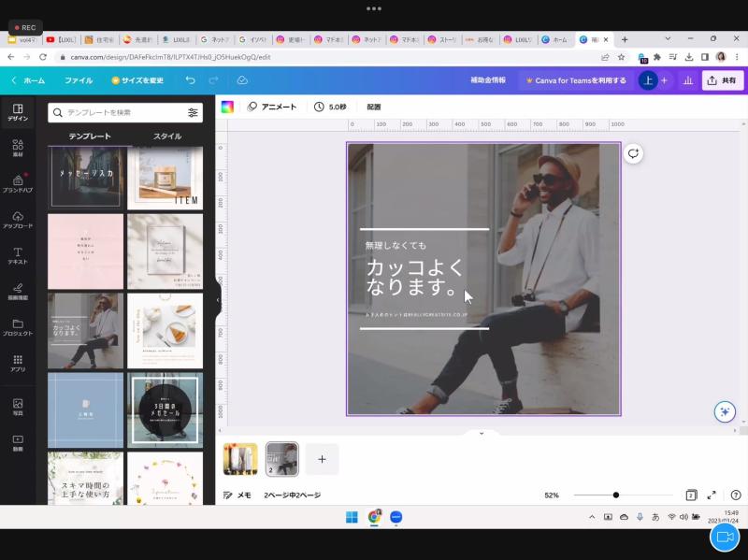The height and width of the screenshot is (560, 748).
Task: Click the Share button
Action: tap(722, 80)
